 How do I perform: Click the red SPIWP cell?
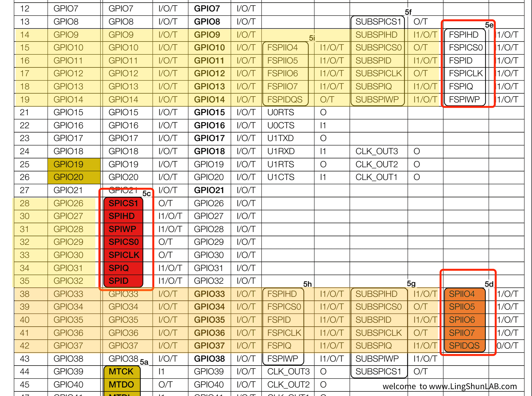tap(123, 229)
